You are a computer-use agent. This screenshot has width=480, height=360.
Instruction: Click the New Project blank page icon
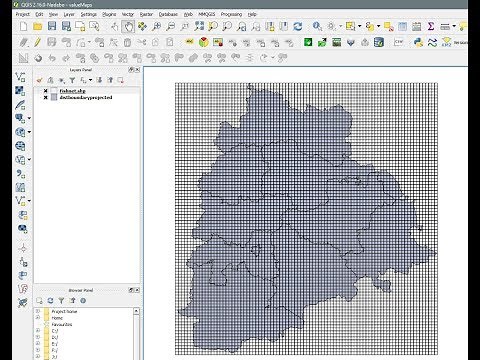[23, 26]
